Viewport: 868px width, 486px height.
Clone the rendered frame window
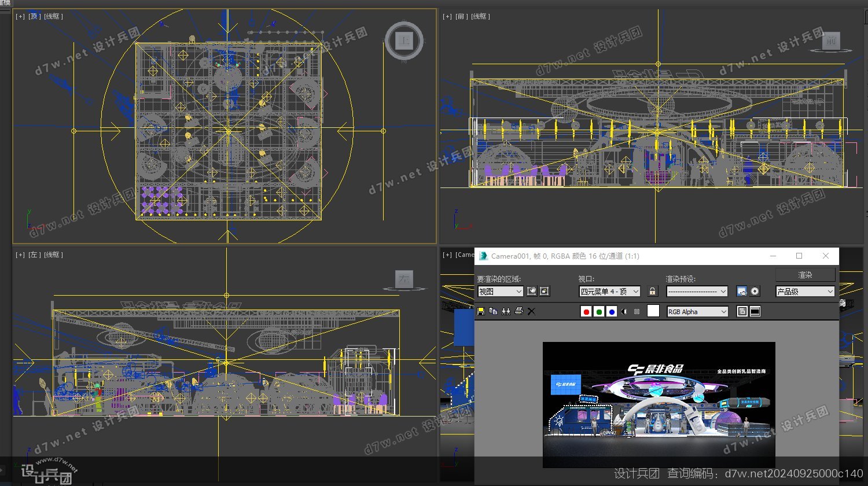[x=506, y=311]
